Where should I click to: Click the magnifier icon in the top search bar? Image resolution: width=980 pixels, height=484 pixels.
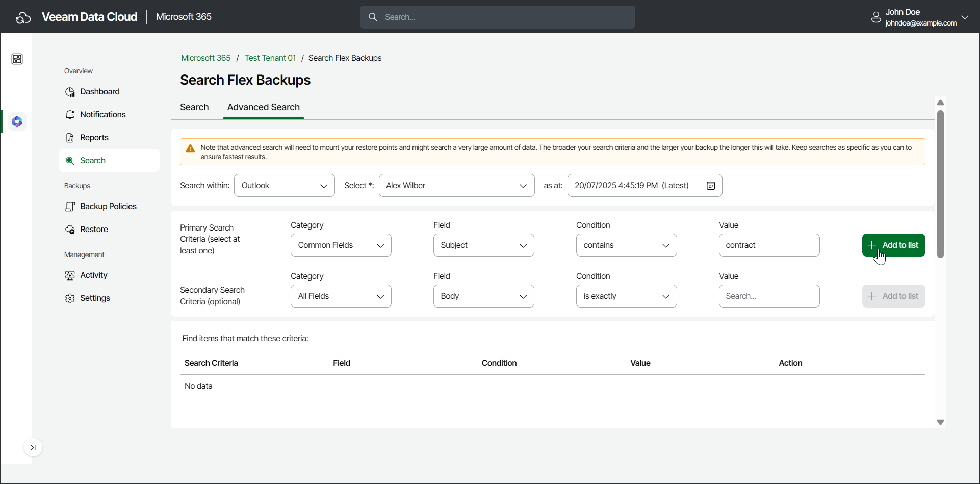tap(373, 17)
